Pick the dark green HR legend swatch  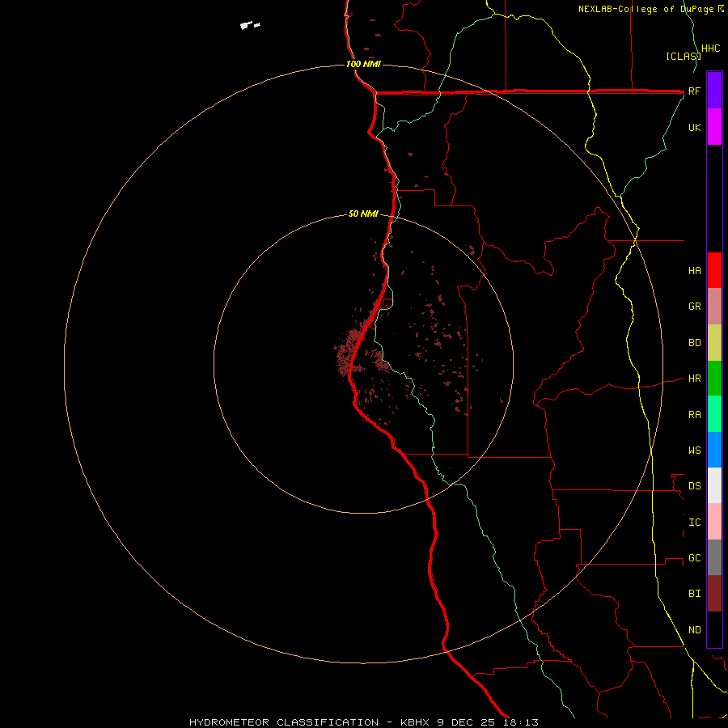(x=714, y=379)
